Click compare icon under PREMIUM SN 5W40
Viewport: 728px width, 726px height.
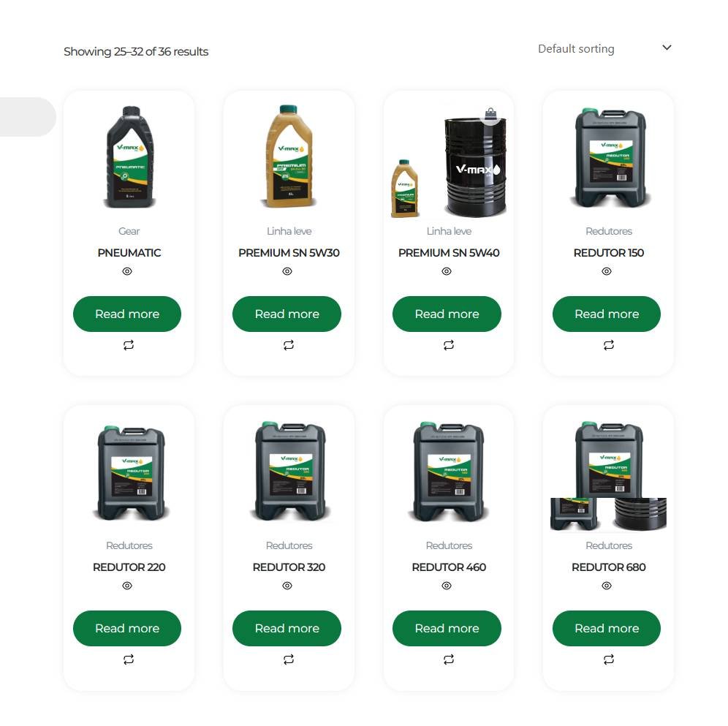449,345
